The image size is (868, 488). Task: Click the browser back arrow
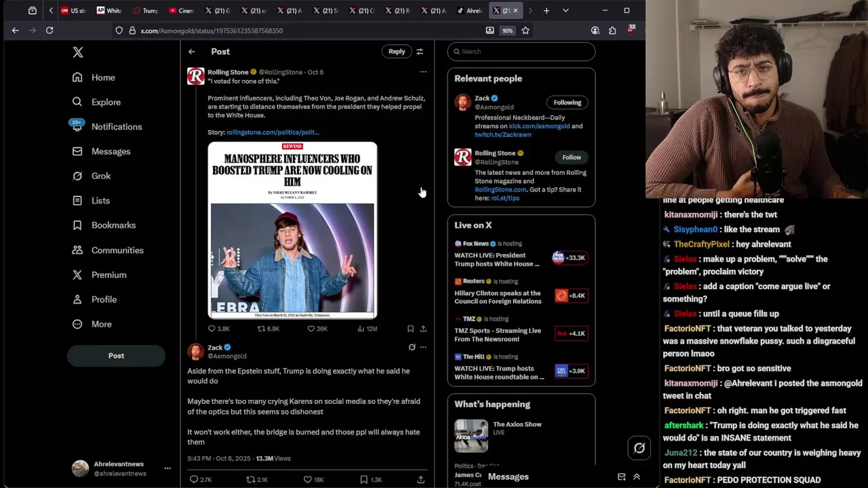[15, 30]
